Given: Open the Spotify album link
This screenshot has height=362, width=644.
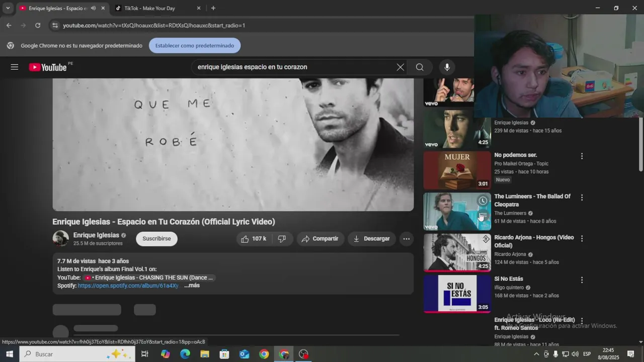Looking at the screenshot, I should click(128, 286).
